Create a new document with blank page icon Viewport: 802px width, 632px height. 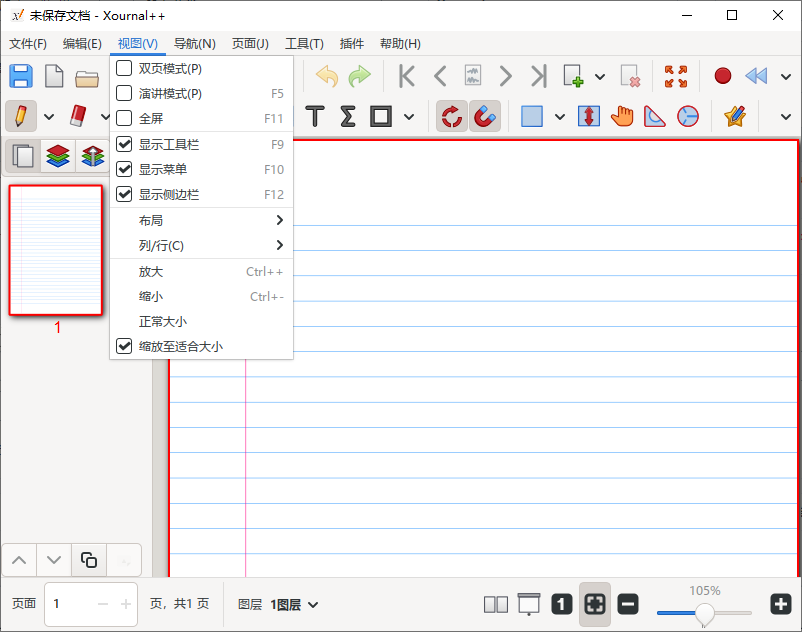pos(54,77)
